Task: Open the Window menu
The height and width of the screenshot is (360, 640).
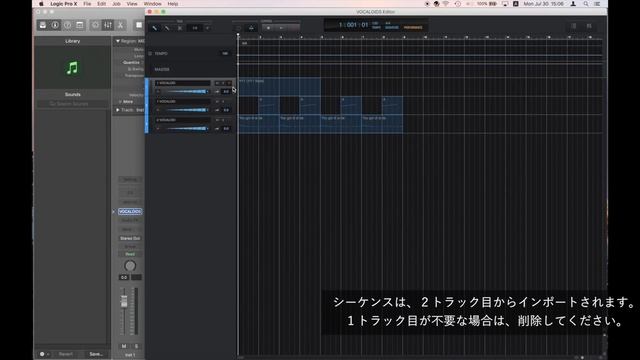Action: pyautogui.click(x=153, y=4)
